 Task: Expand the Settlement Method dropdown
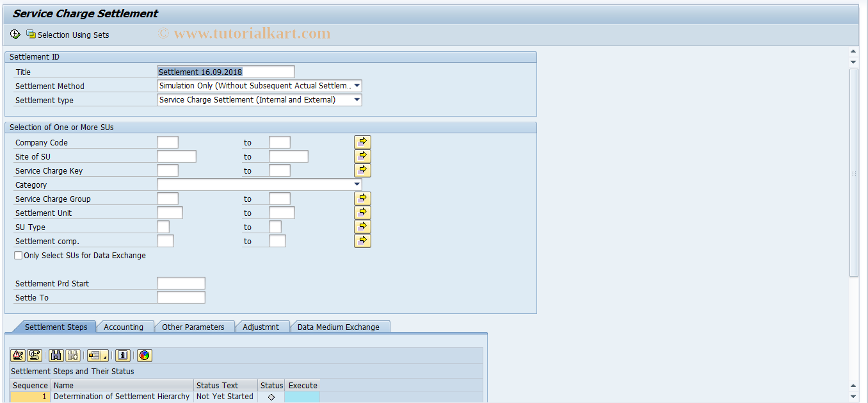[x=357, y=85]
